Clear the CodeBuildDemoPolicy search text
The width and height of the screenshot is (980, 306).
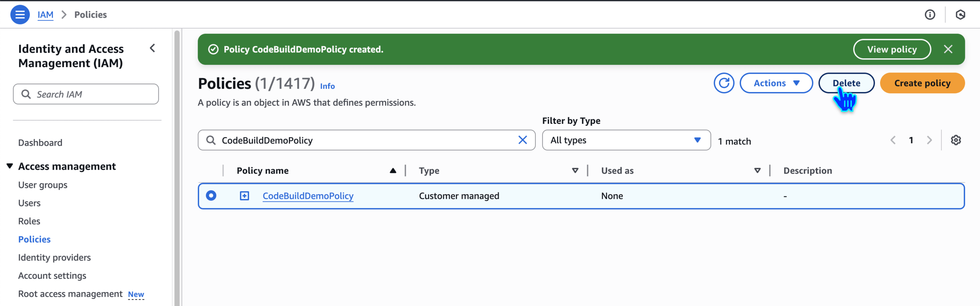523,140
